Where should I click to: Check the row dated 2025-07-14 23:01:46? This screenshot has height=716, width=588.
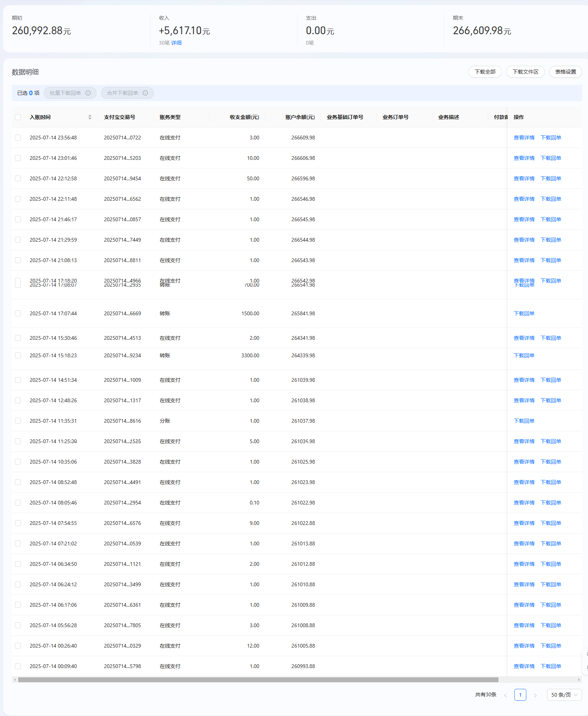(18, 158)
